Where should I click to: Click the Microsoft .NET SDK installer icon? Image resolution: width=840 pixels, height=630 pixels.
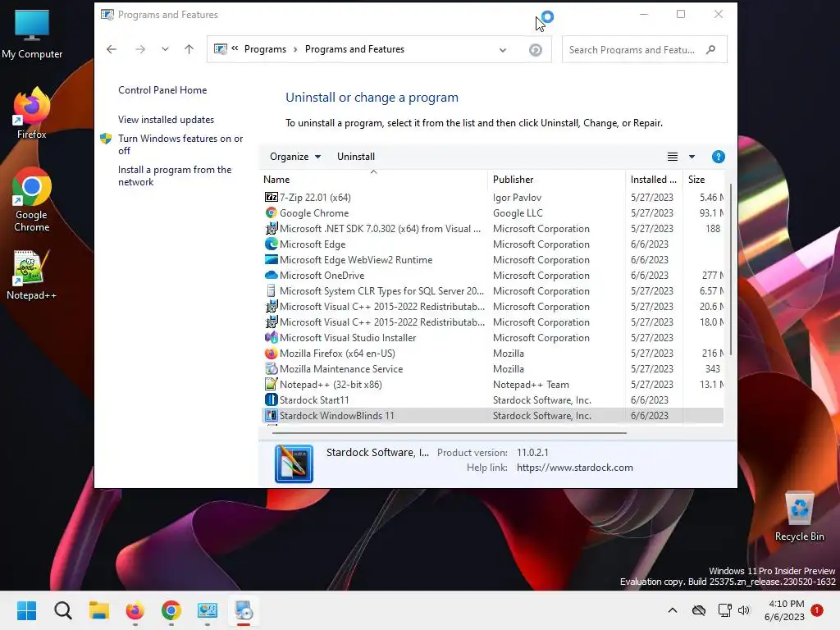[x=271, y=228]
